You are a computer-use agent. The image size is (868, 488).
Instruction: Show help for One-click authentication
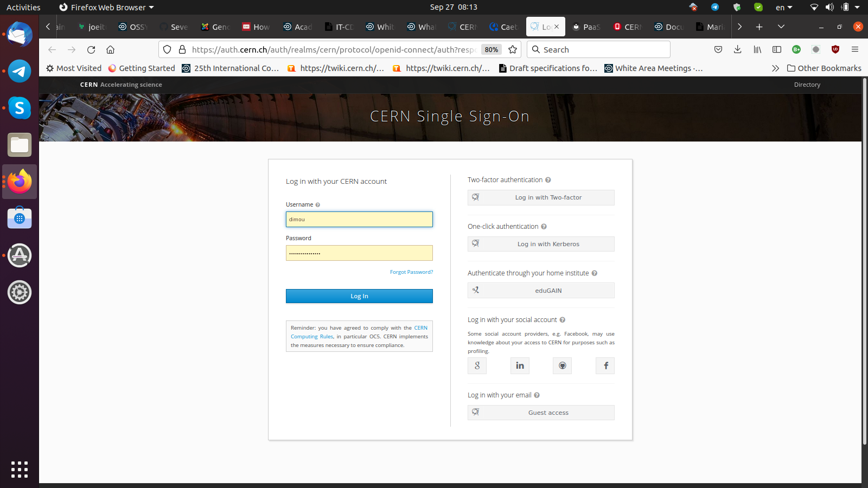click(544, 227)
